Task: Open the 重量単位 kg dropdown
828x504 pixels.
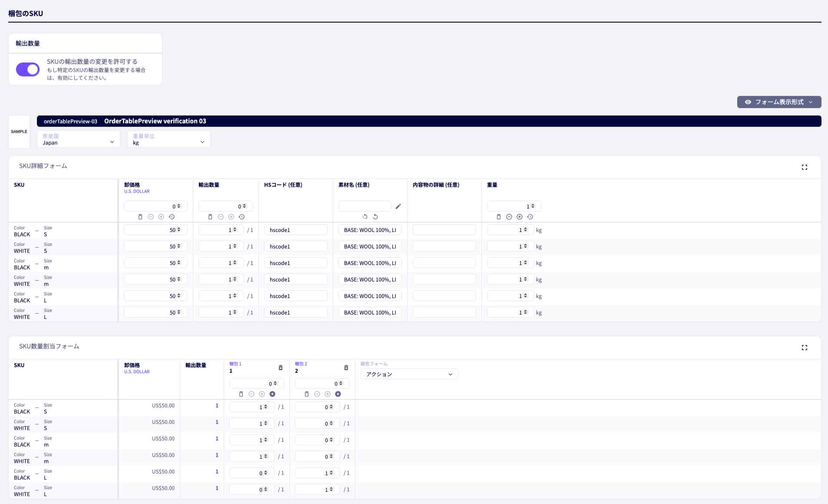Action: [x=169, y=139]
